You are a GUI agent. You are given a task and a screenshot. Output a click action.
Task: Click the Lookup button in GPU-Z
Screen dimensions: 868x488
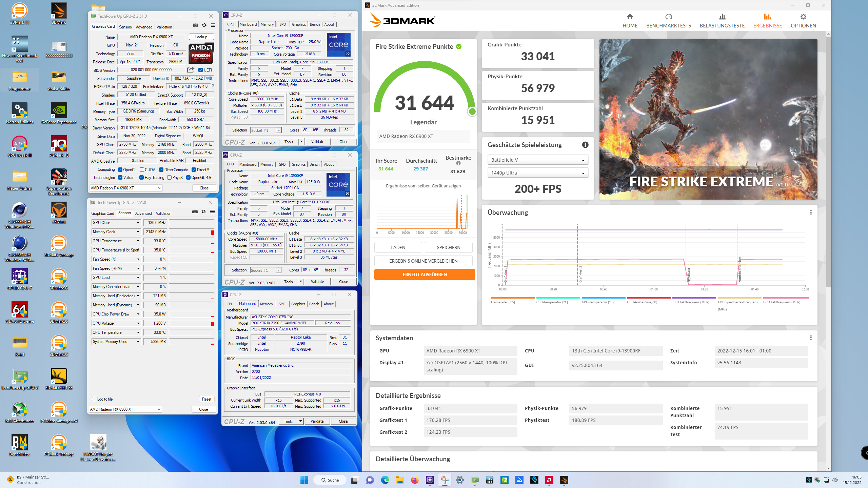point(201,37)
